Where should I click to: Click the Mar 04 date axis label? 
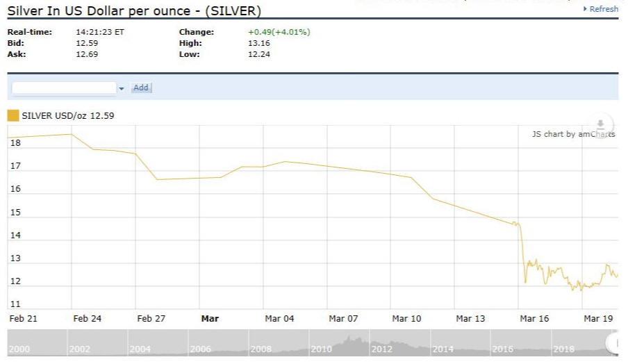click(279, 319)
